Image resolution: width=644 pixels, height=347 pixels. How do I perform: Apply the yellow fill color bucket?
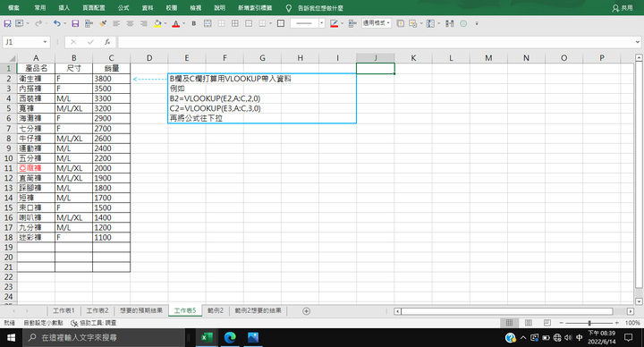[157, 23]
